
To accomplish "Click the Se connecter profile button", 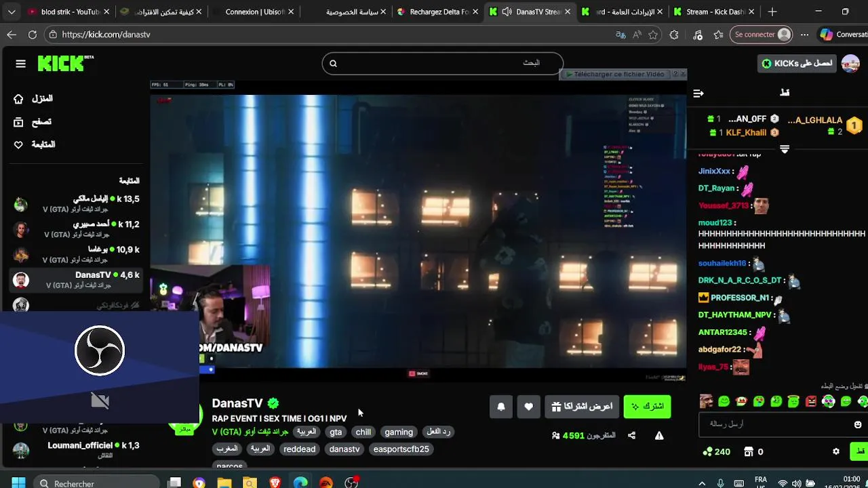I will [x=762, y=35].
